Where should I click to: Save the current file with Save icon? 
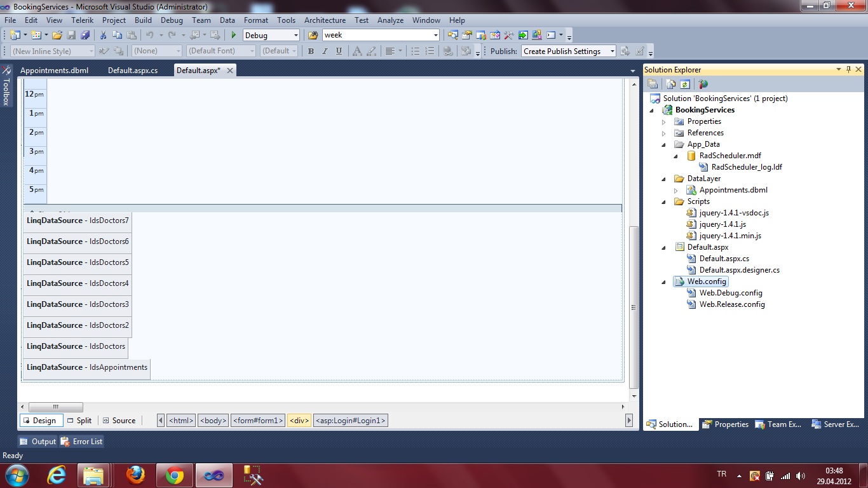pyautogui.click(x=71, y=36)
